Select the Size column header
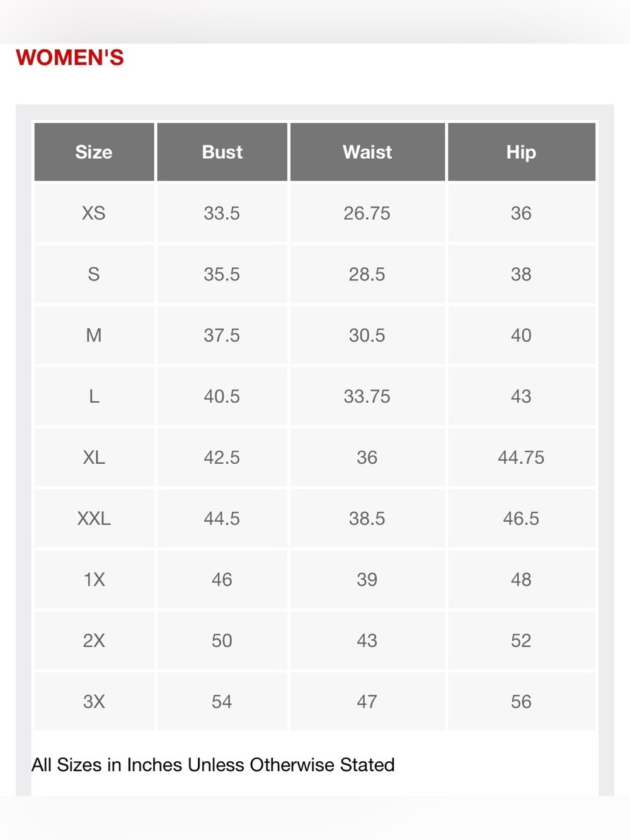 click(x=94, y=152)
